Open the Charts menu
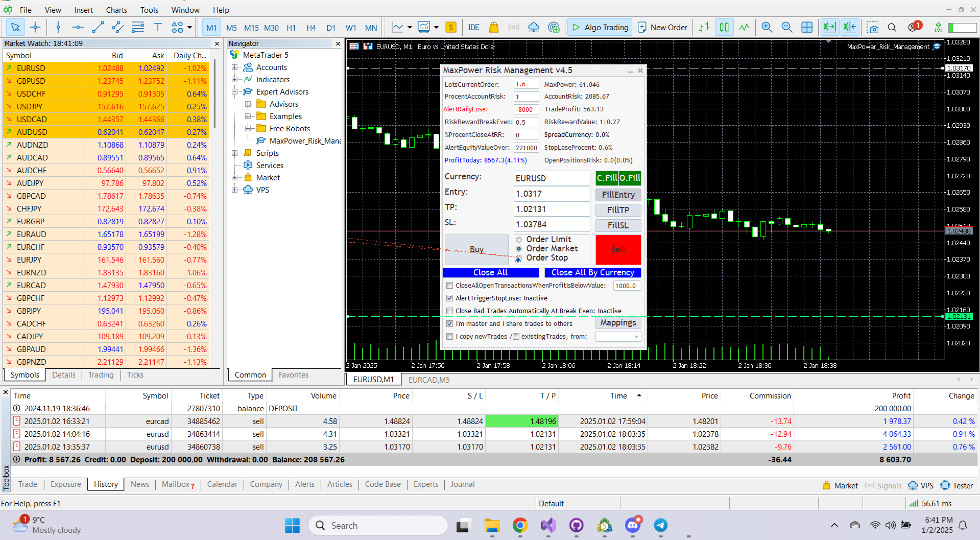 click(x=116, y=10)
